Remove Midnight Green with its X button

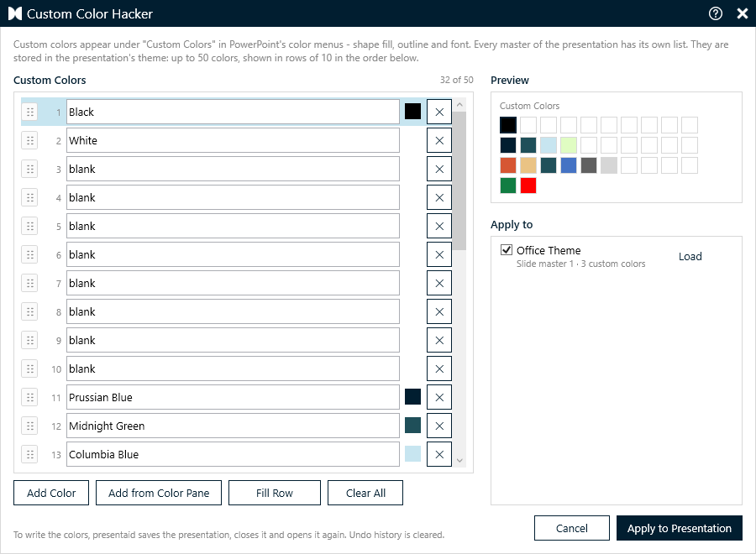[439, 426]
